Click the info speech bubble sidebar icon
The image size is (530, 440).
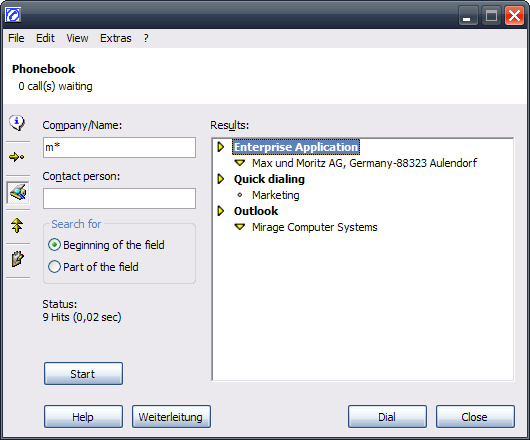click(x=17, y=123)
